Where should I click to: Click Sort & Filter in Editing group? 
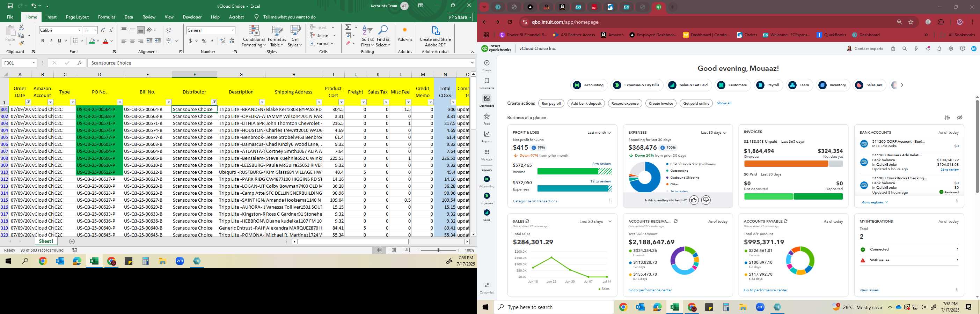(367, 37)
